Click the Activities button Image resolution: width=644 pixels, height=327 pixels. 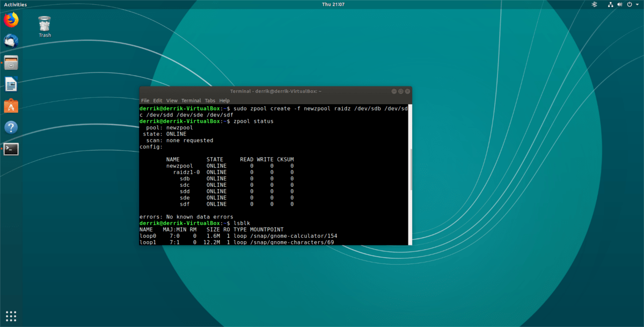[x=16, y=4]
